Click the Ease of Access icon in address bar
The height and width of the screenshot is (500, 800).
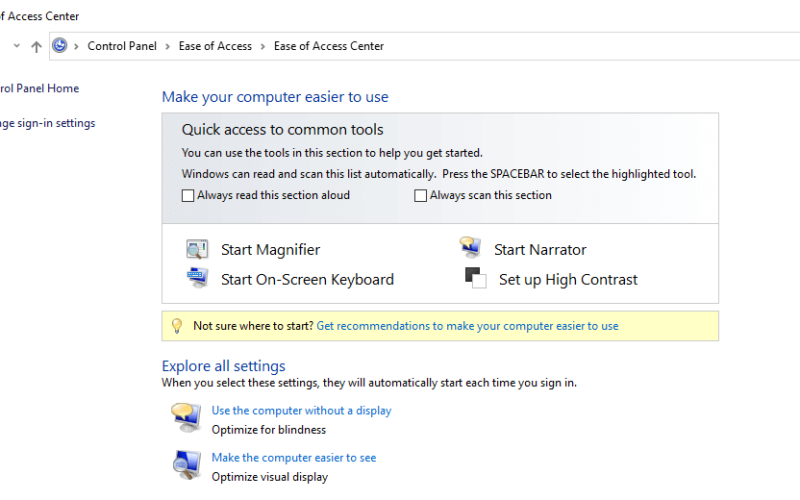point(60,45)
